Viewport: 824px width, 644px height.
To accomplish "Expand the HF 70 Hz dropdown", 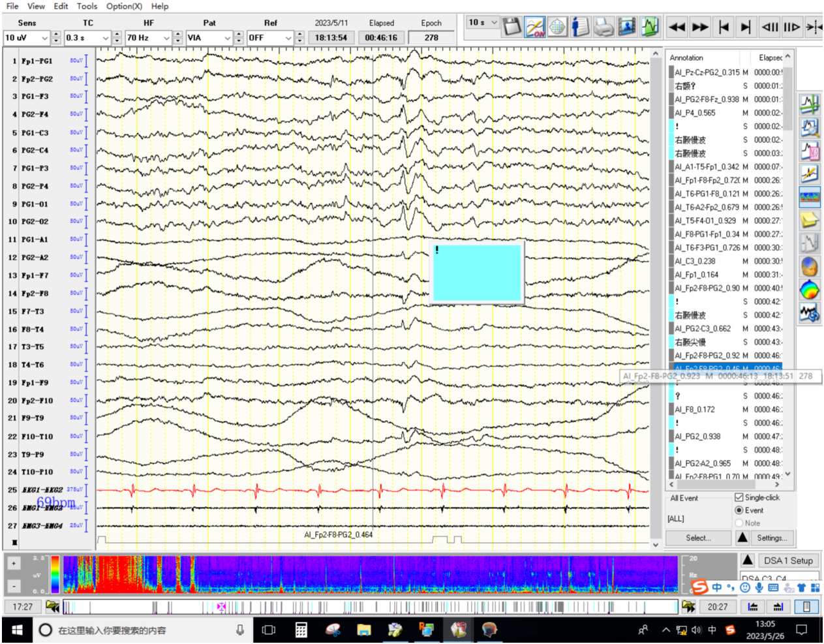I will pyautogui.click(x=166, y=38).
